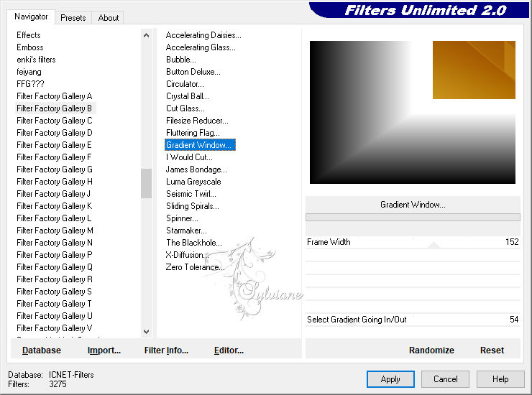532x395 pixels.
Task: Choose James Bondage... filter
Action: click(x=196, y=169)
